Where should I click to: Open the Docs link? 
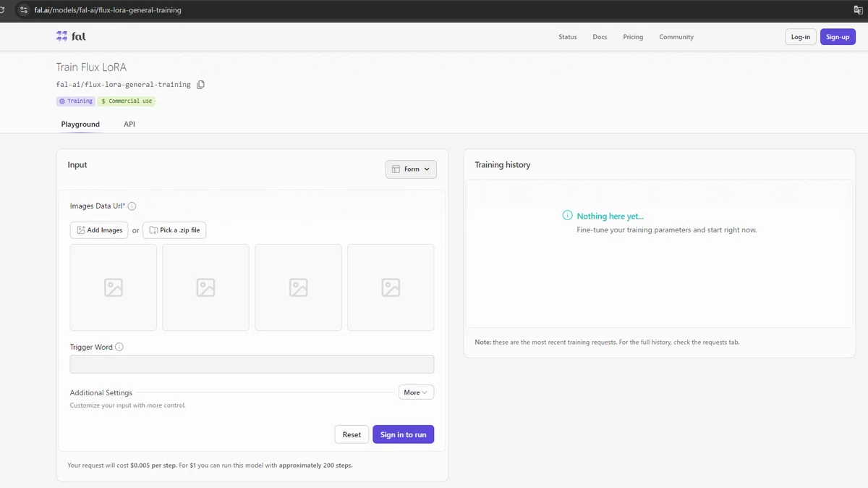600,37
